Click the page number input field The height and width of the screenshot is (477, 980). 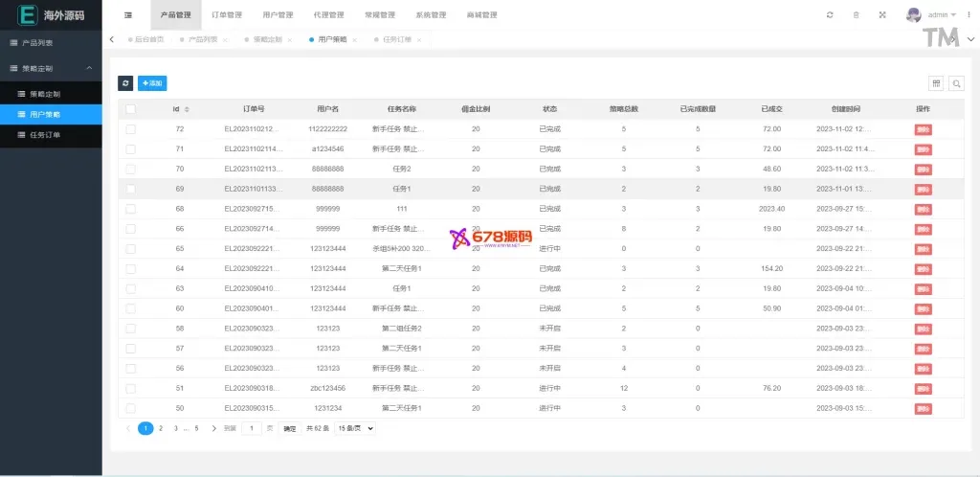[252, 429]
